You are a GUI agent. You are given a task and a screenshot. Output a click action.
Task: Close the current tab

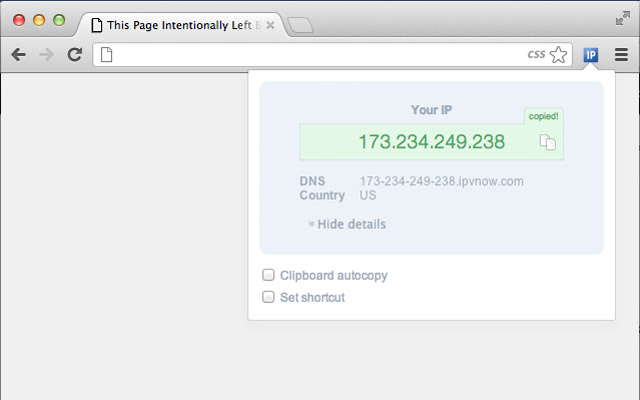click(x=270, y=25)
